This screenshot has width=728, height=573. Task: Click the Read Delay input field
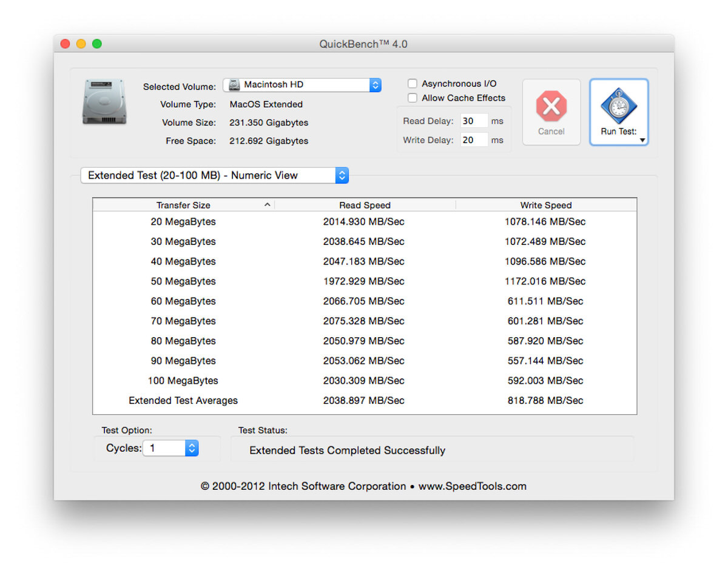(x=474, y=121)
